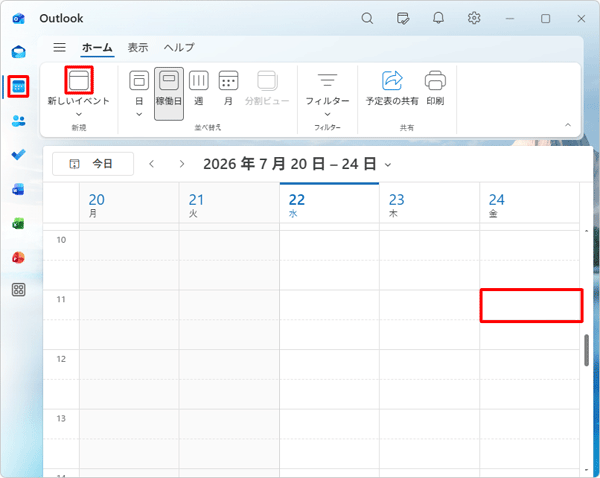Switch to 稼働日 work week view
This screenshot has width=600, height=478.
point(169,94)
